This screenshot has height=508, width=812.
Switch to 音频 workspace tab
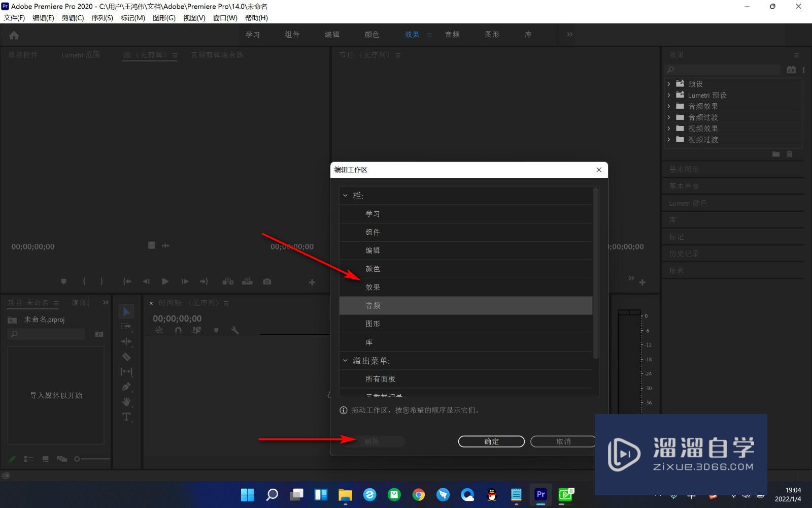(452, 35)
